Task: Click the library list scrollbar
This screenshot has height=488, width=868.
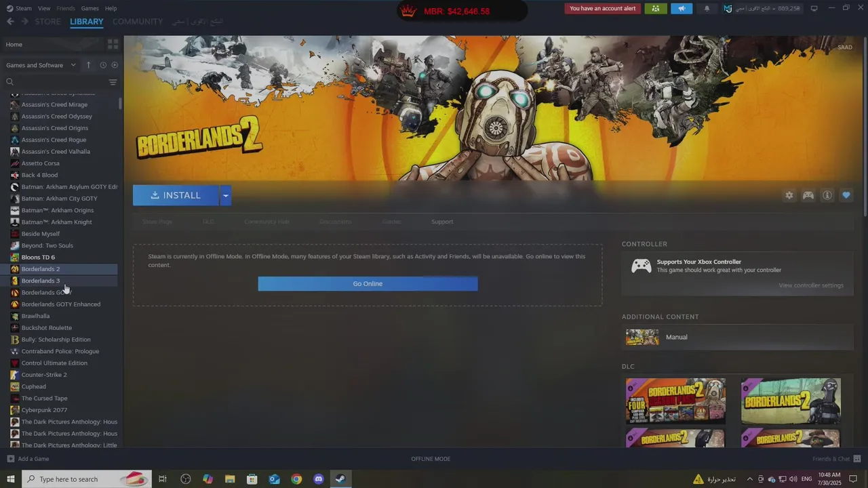Action: (x=120, y=103)
